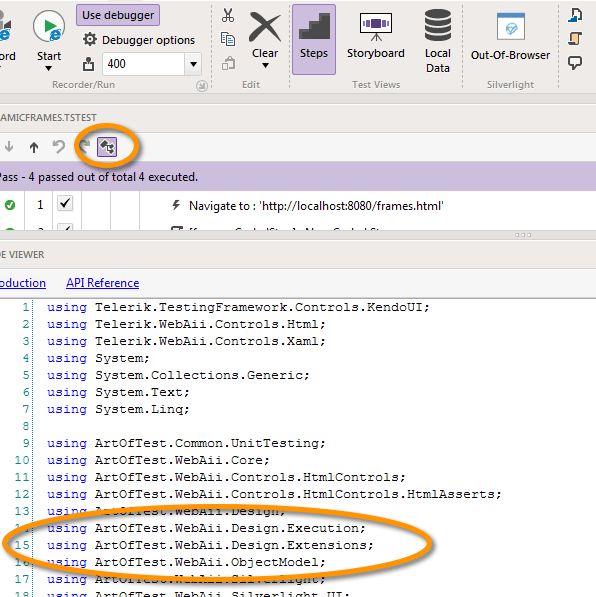Click the Copy icon in Edit group

pyautogui.click(x=228, y=39)
